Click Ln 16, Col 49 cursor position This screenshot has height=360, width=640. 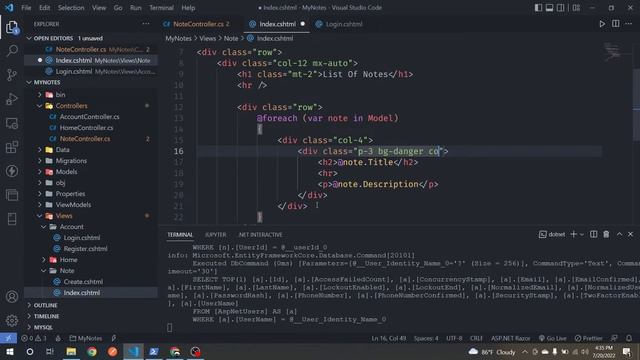pos(389,338)
